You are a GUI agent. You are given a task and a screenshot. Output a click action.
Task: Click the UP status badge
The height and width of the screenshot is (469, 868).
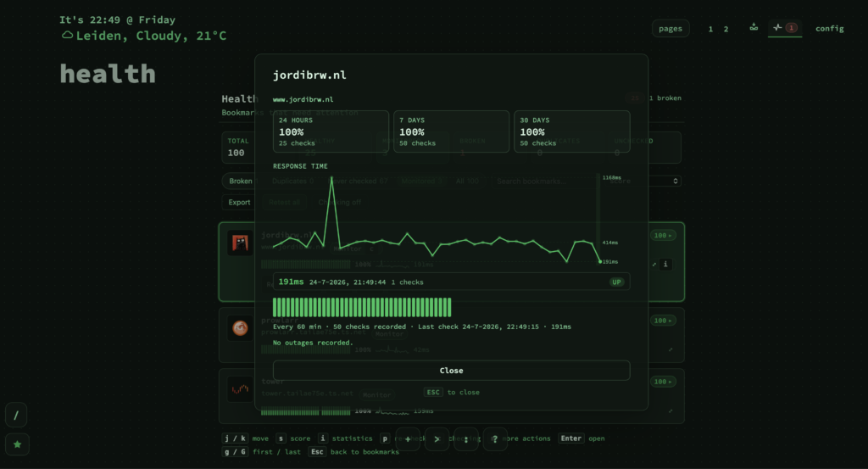pos(616,282)
